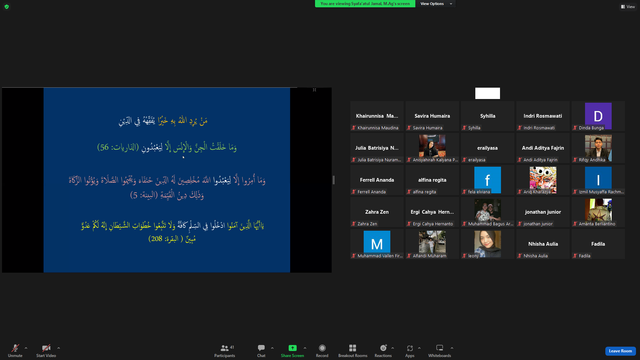Select Savira Humaira's video tile
Screen dimensions: 640x360
(432, 116)
